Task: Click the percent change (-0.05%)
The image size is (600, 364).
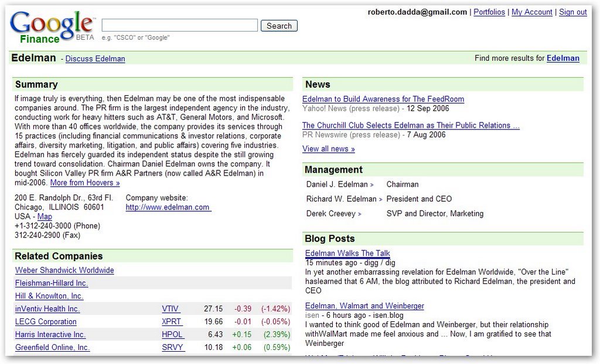Action: pos(275,322)
